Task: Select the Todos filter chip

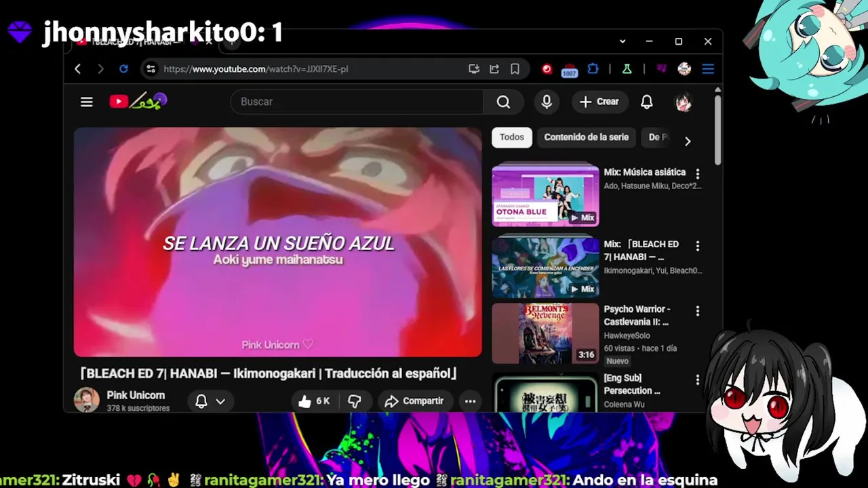Action: pyautogui.click(x=512, y=137)
